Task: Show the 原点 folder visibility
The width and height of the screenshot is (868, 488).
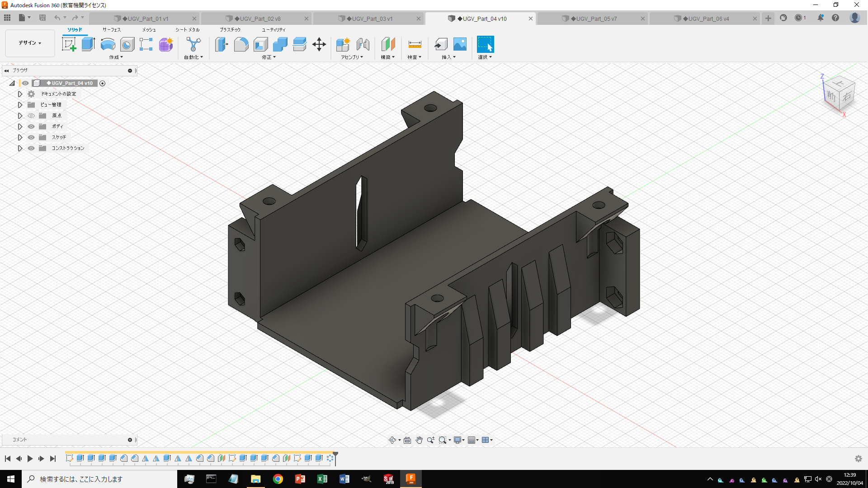Action: (x=31, y=115)
